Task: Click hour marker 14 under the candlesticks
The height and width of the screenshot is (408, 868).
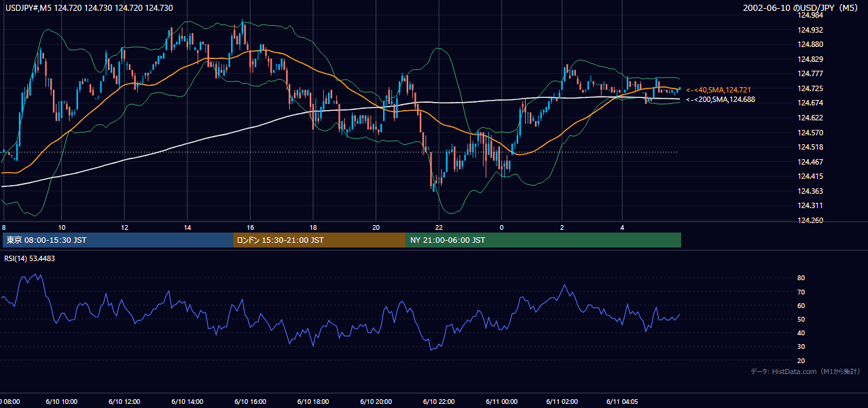Action: 187,227
